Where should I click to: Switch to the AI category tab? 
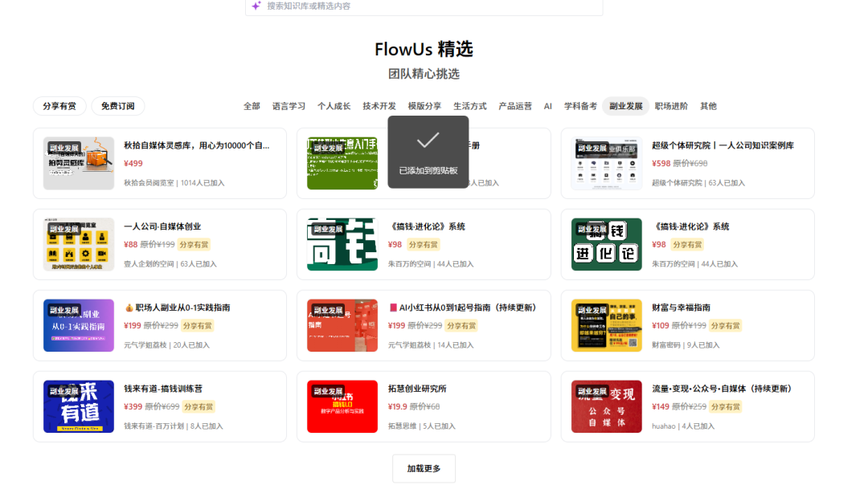(548, 106)
